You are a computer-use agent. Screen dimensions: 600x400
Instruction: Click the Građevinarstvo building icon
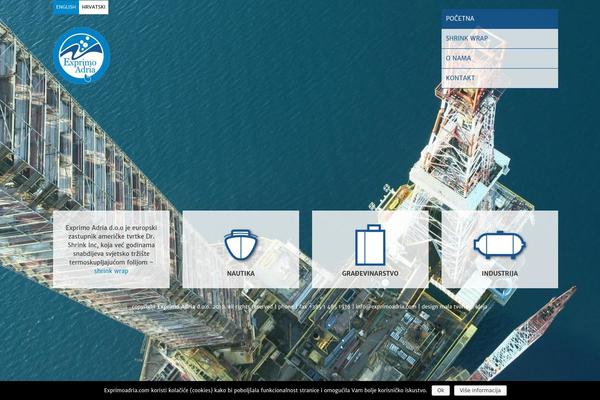(x=370, y=245)
